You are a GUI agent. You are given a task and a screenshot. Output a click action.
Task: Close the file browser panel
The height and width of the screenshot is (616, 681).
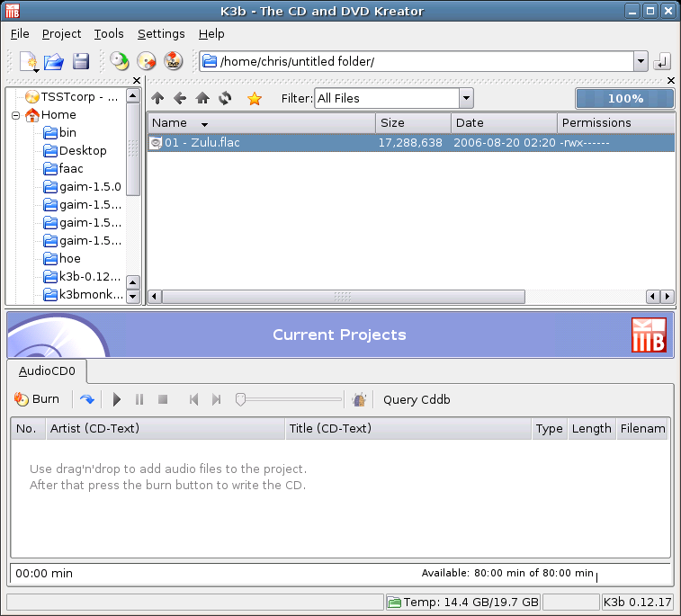point(671,80)
